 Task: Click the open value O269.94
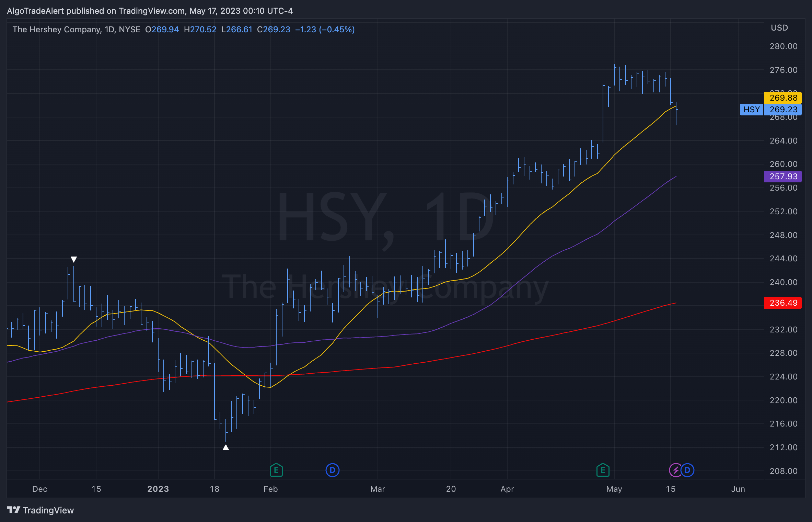pos(162,30)
